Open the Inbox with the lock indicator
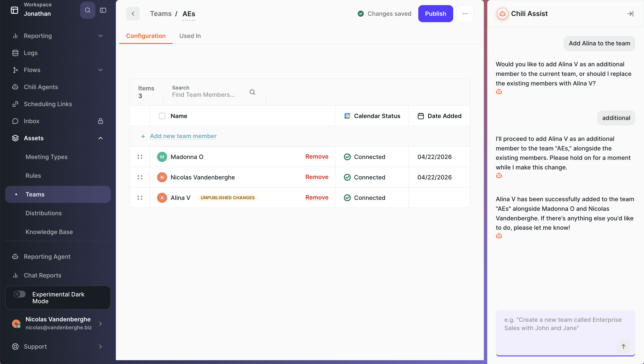This screenshot has width=644, height=364. [32, 121]
